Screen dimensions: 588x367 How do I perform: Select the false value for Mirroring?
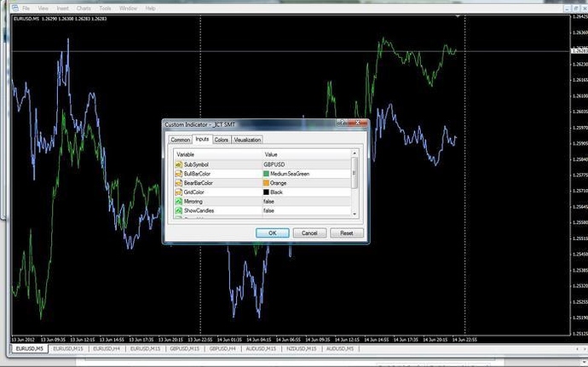tap(269, 201)
